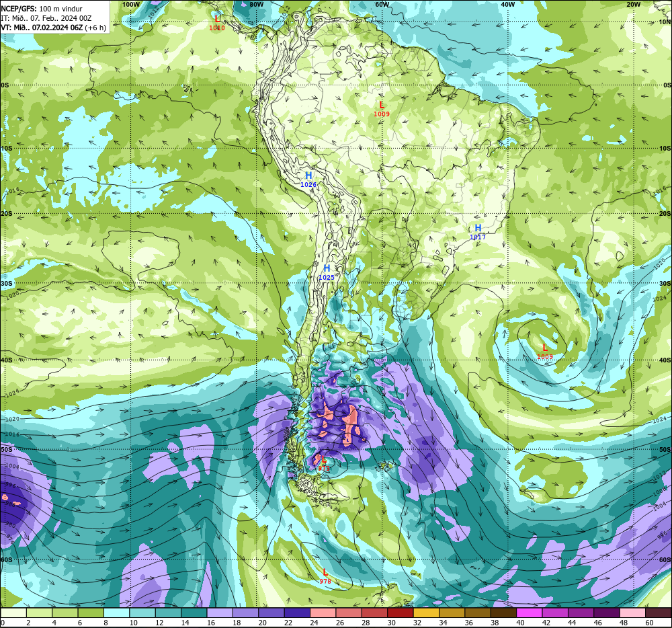Click the L 1010 low marker near Central America

tap(217, 23)
